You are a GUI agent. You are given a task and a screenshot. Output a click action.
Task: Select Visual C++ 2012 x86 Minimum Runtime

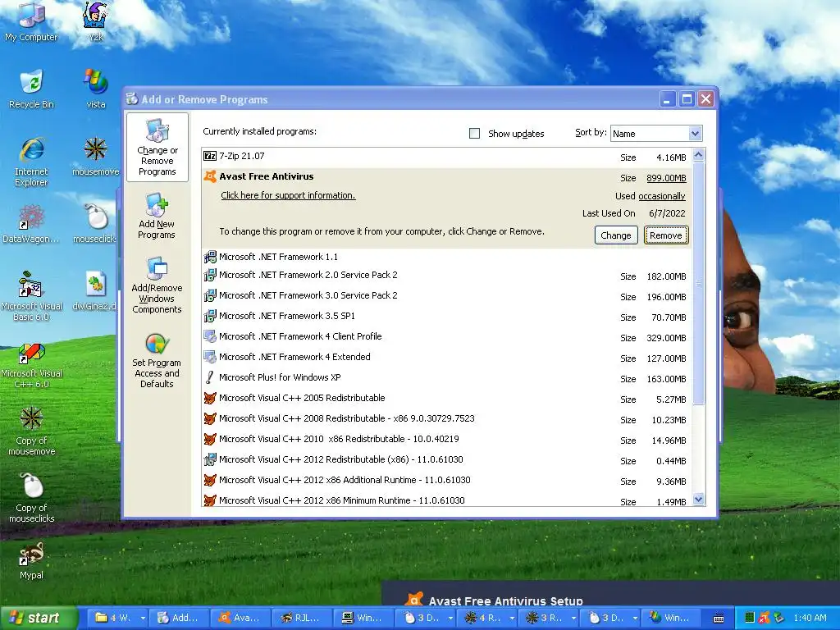(447, 500)
